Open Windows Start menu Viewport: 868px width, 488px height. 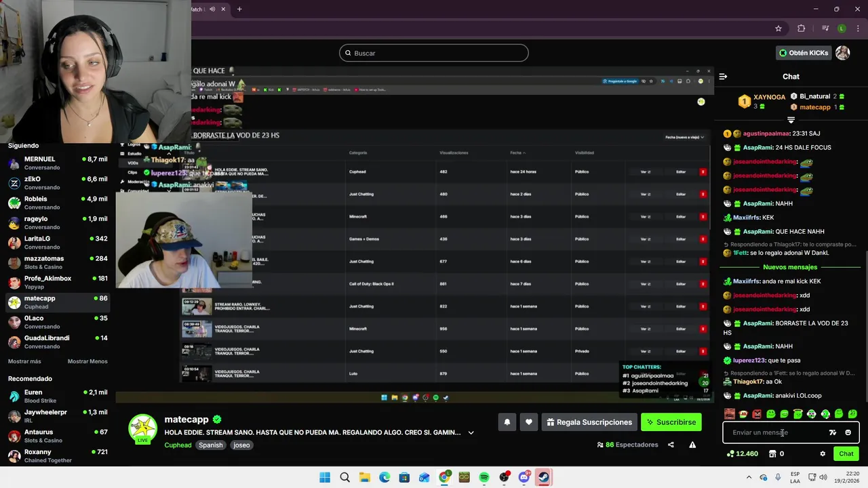coord(325,477)
